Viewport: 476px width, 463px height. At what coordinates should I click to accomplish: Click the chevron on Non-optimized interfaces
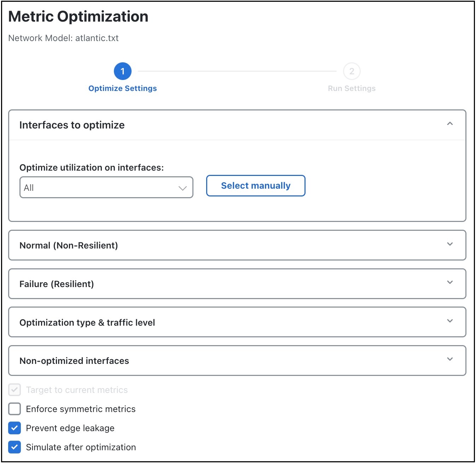click(x=450, y=359)
